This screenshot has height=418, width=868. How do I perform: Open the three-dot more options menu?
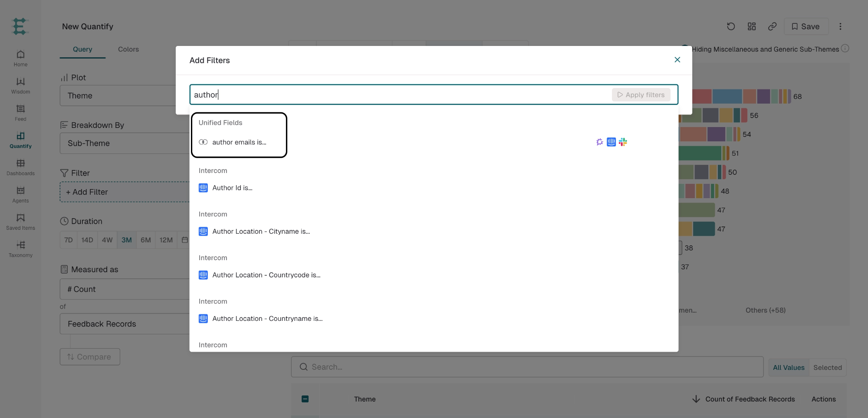pyautogui.click(x=840, y=26)
